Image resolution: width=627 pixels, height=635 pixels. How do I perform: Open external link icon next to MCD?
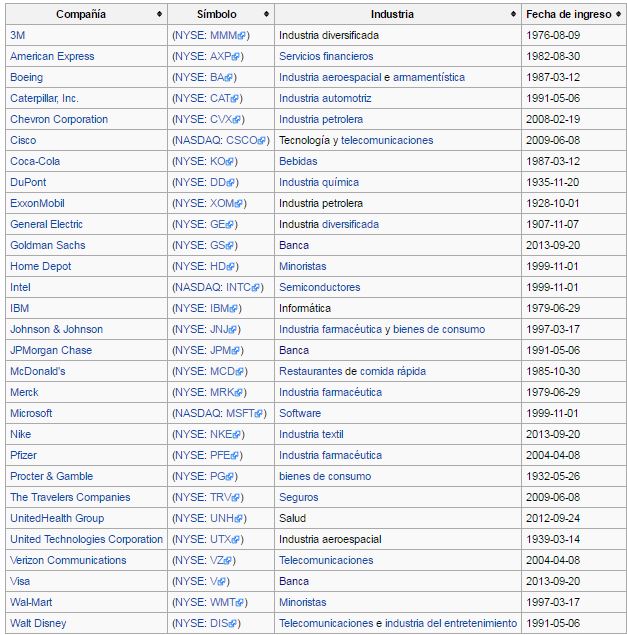click(x=239, y=372)
